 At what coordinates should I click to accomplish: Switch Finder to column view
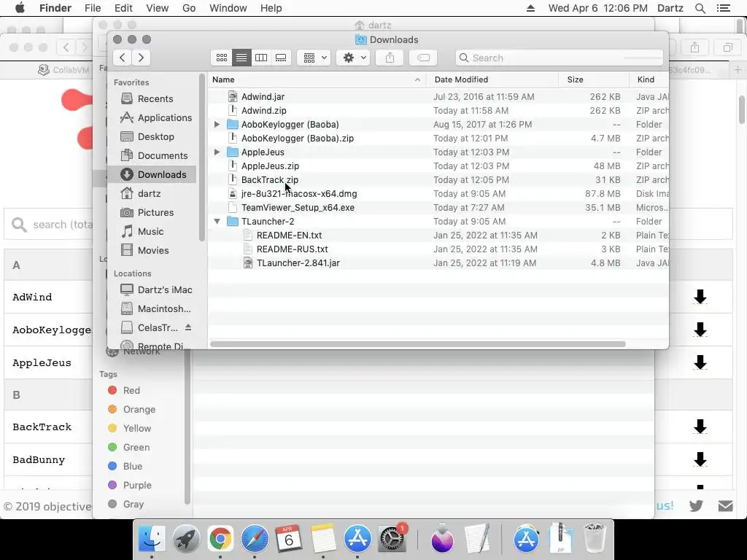click(x=261, y=58)
